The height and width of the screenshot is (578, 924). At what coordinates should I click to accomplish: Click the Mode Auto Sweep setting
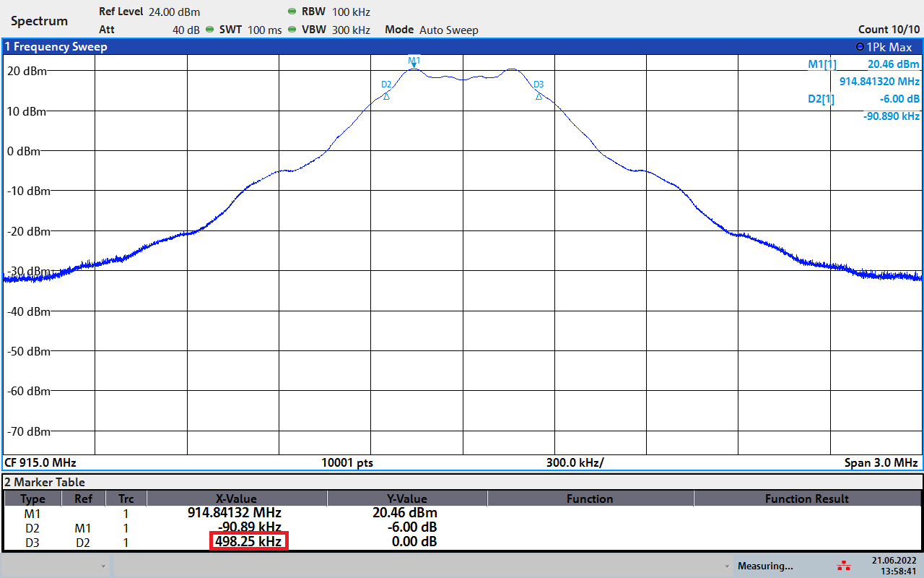[432, 30]
